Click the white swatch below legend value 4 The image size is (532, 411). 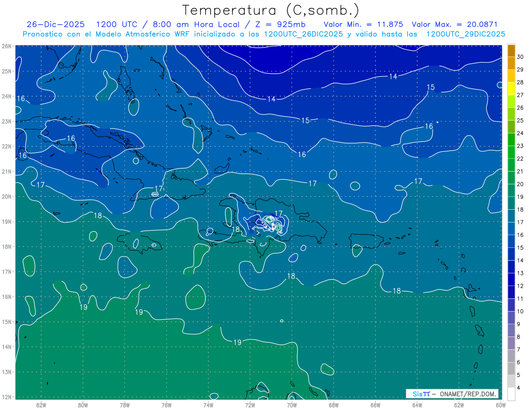click(511, 394)
